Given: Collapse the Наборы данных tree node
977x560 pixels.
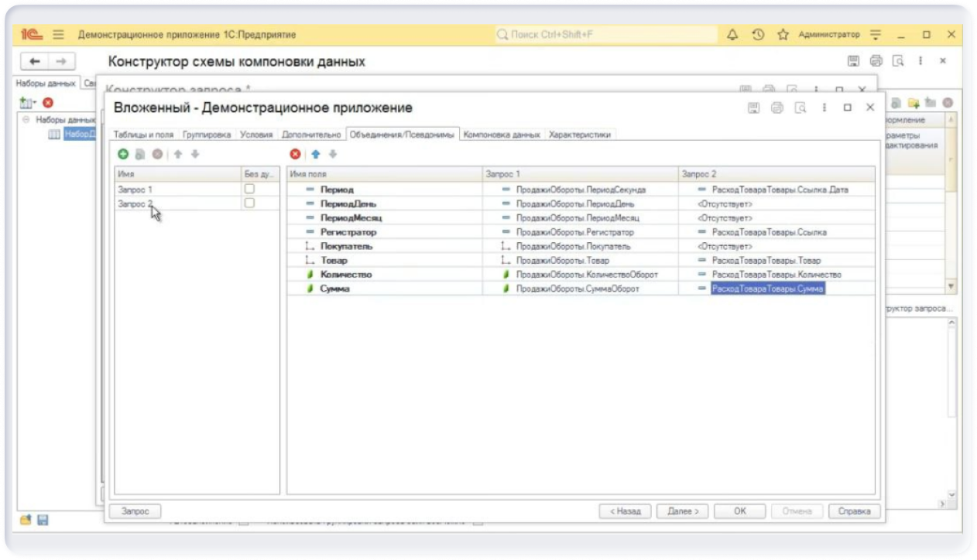Looking at the screenshot, I should (26, 120).
